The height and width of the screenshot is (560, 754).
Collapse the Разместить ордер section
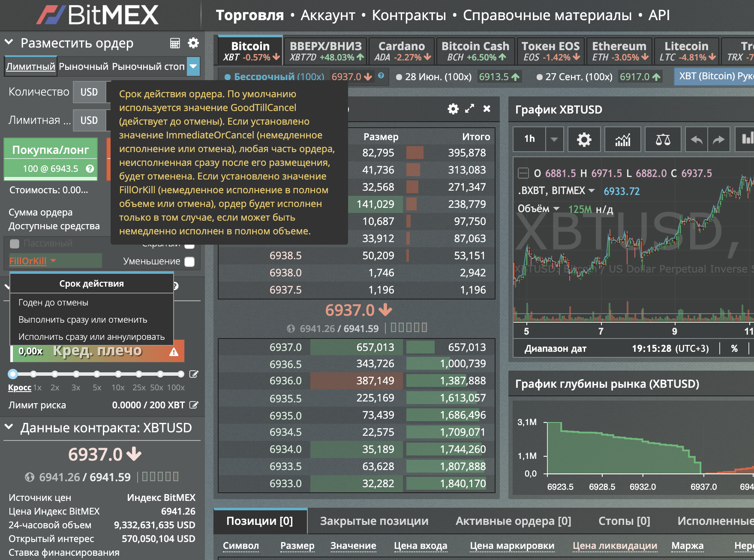[9, 42]
